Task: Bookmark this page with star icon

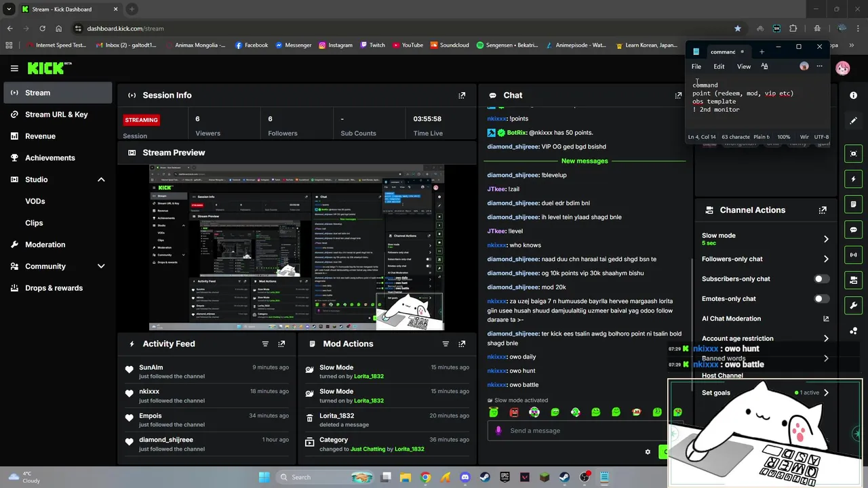Action: pos(737,28)
